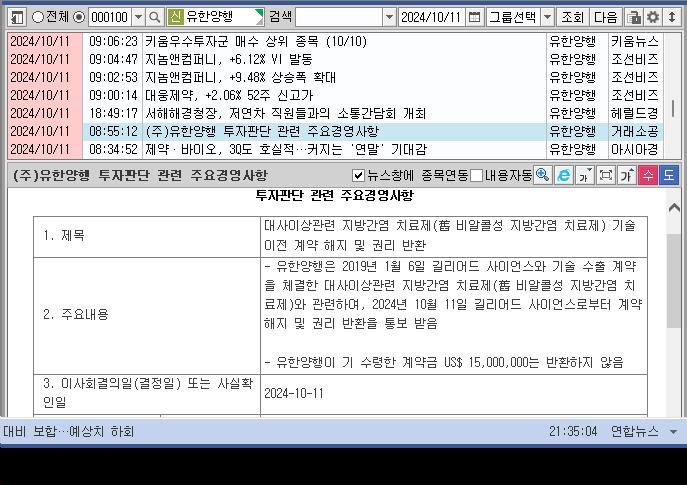The image size is (687, 485).
Task: Open news '제약·바이오, 3Q도 호실적…커지는 연말 기대감'
Action: 286,150
